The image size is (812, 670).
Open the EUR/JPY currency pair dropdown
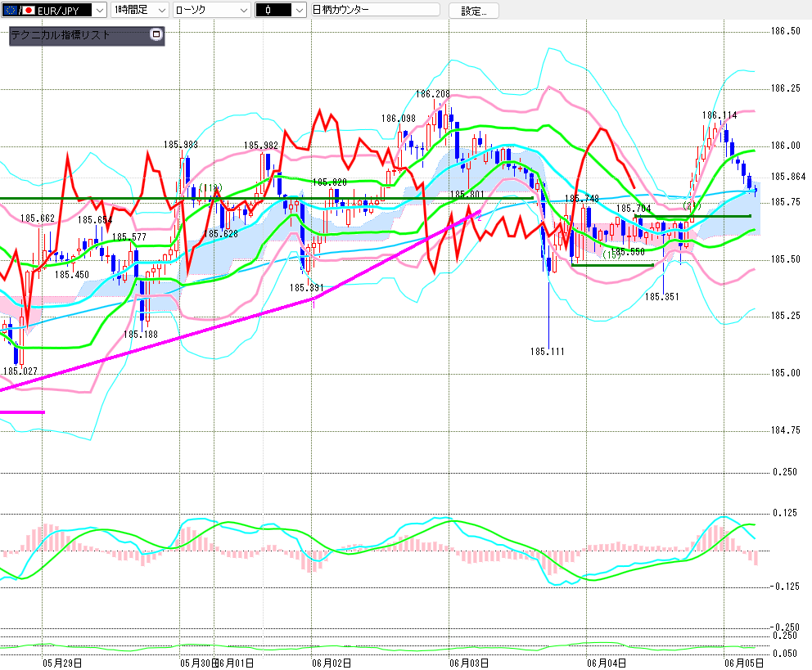coord(99,10)
